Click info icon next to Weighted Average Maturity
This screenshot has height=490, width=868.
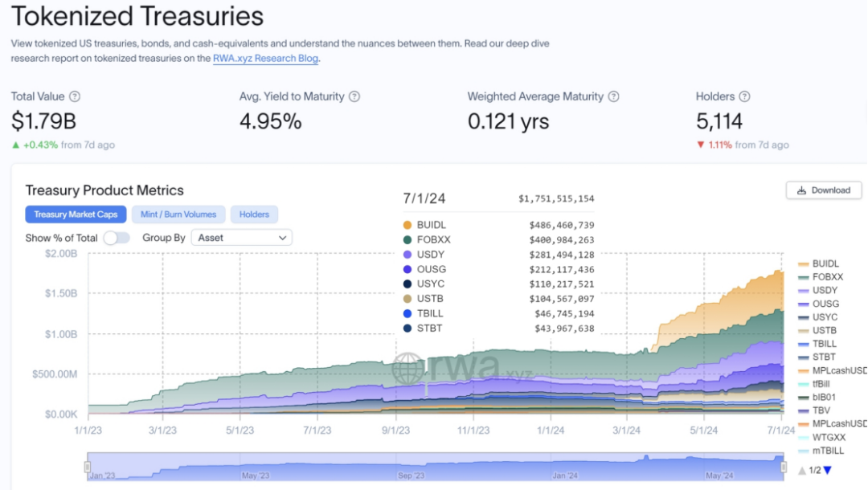click(614, 96)
